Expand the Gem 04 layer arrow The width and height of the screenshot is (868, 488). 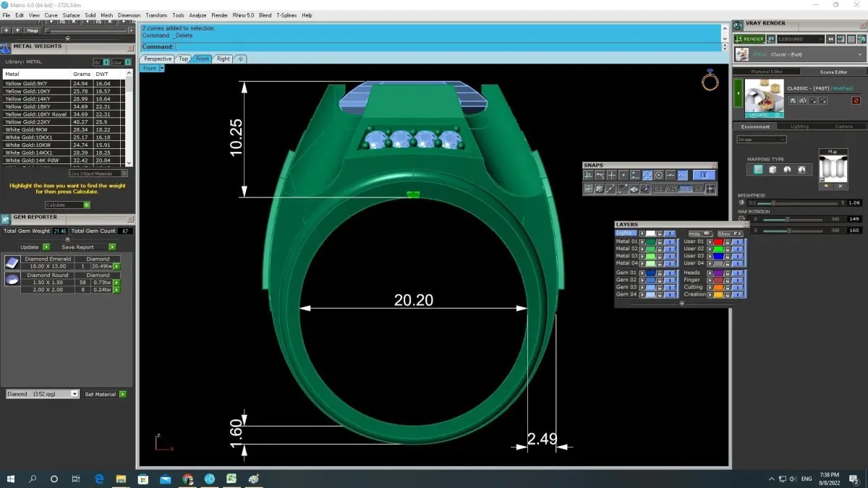(x=642, y=294)
